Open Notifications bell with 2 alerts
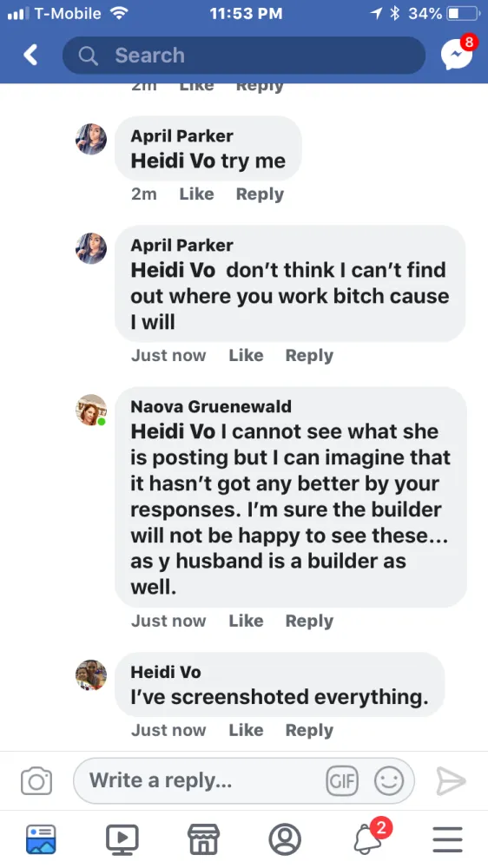 [369, 837]
